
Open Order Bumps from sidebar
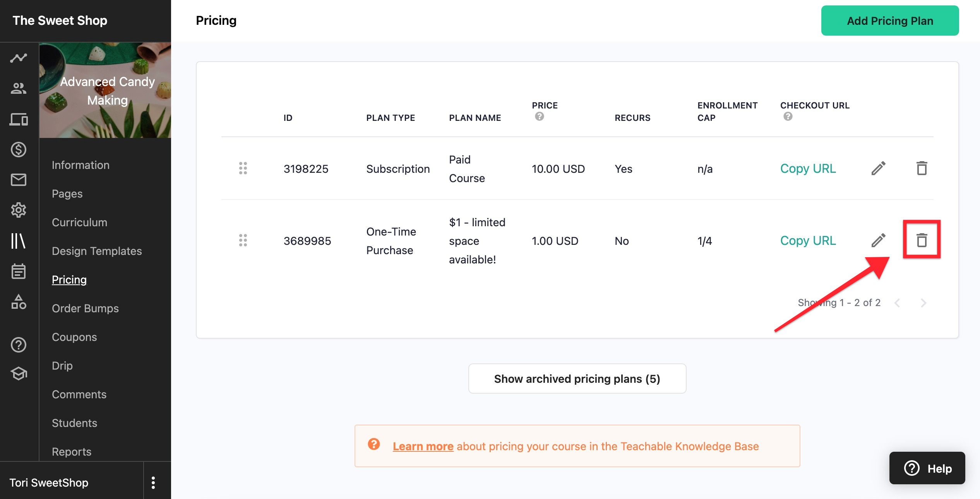pyautogui.click(x=85, y=308)
